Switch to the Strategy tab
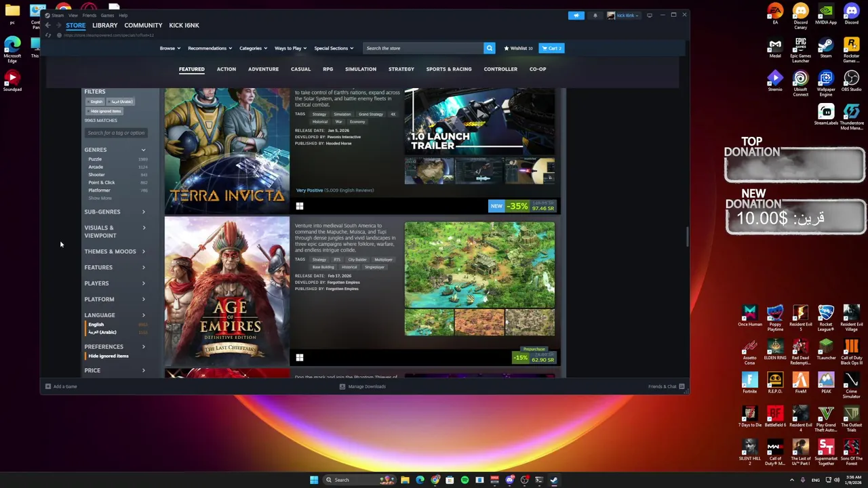The height and width of the screenshot is (488, 868). (x=401, y=69)
